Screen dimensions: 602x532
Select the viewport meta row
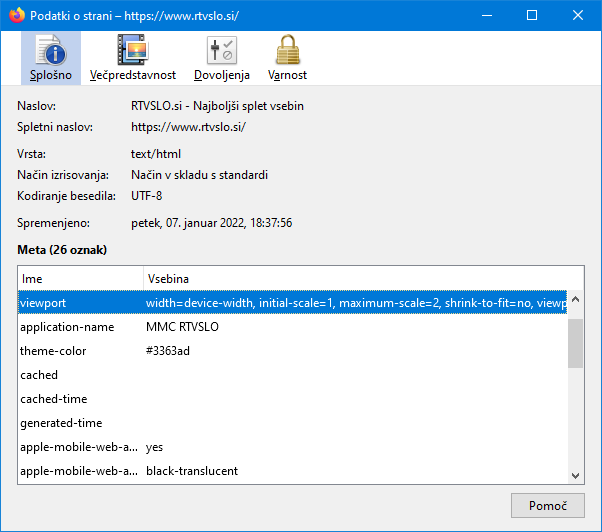coord(293,303)
